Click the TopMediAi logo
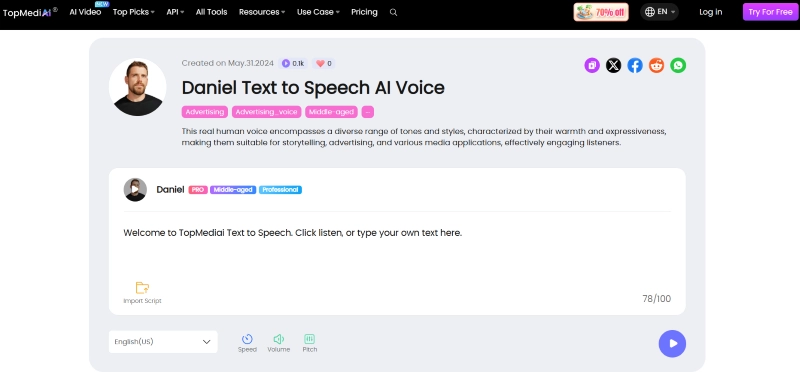800x376 pixels. point(30,12)
